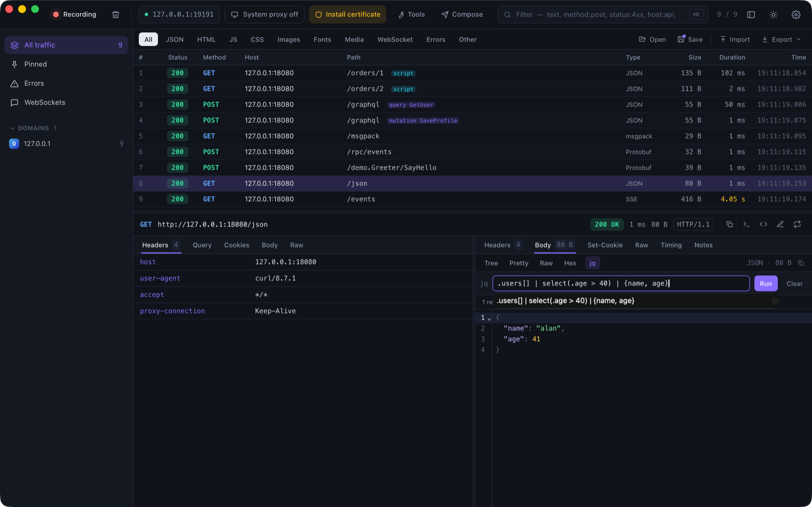
Task: Collapse JSON object at line 1
Action: 490,318
